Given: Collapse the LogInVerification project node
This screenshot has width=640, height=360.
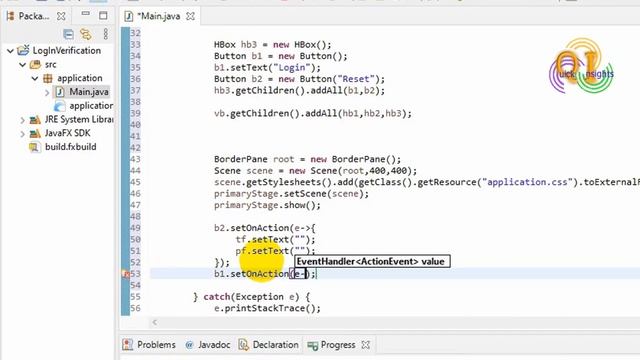Looking at the screenshot, I should pos(10,51).
